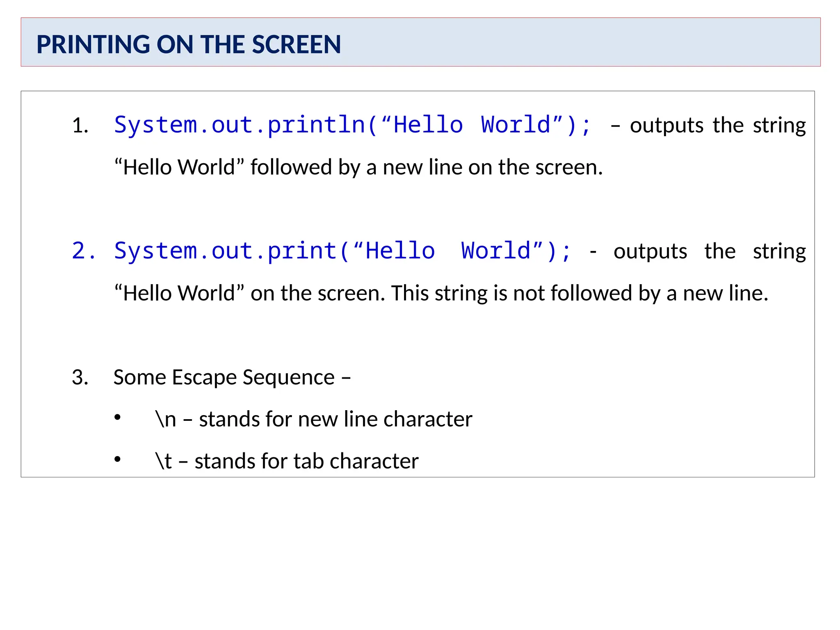Click the light blue title banner background
This screenshot has height=630, width=840.
pos(574,42)
